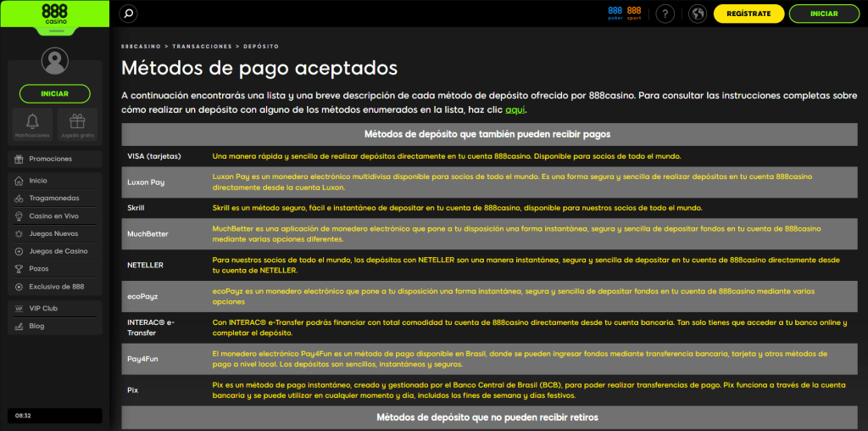The image size is (868, 431).
Task: Open Juegos de Casino menu item
Action: [55, 251]
